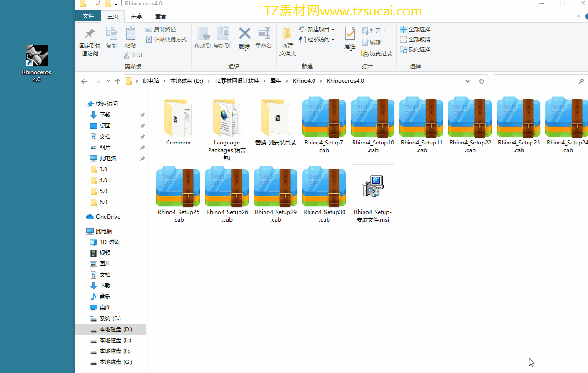Screen dimensions: 588x373
Task: Select 文档 under Quick access
Action: [105, 137]
